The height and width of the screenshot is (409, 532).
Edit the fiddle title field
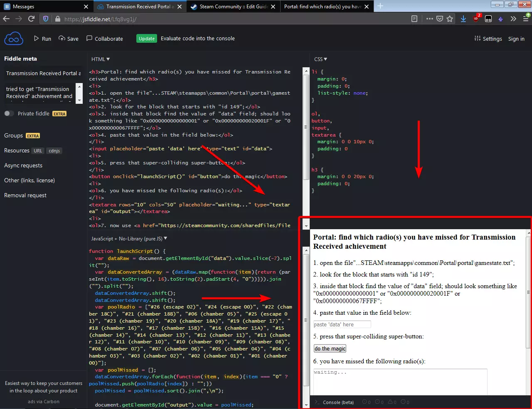43,73
